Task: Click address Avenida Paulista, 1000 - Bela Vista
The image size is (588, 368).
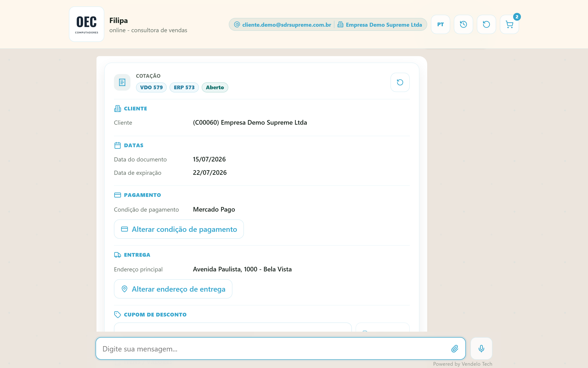Action: click(x=242, y=269)
